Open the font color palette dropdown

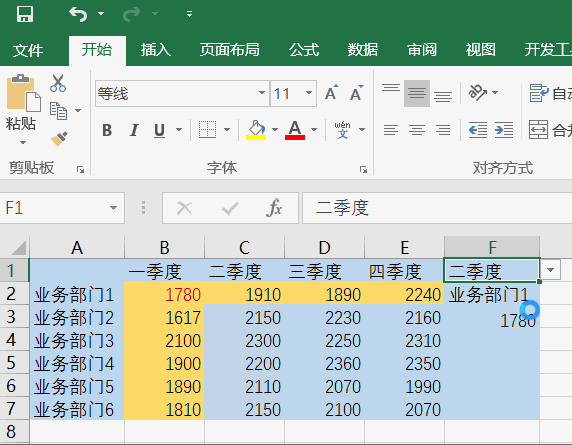point(314,129)
